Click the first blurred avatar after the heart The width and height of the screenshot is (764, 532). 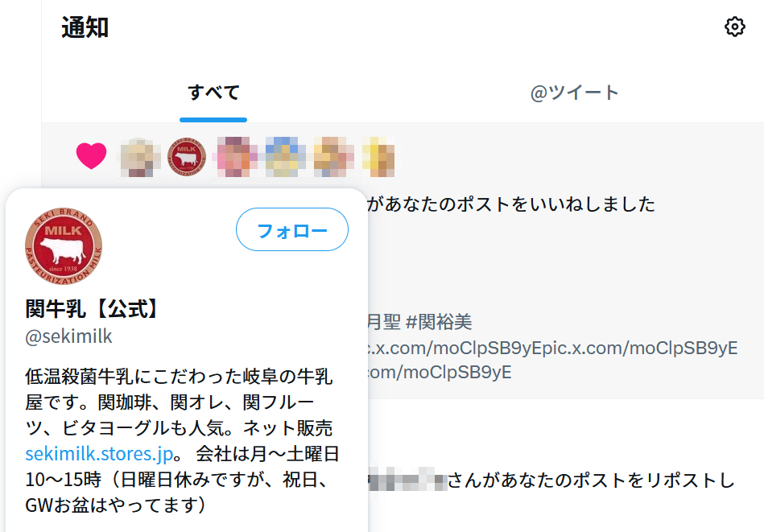140,157
